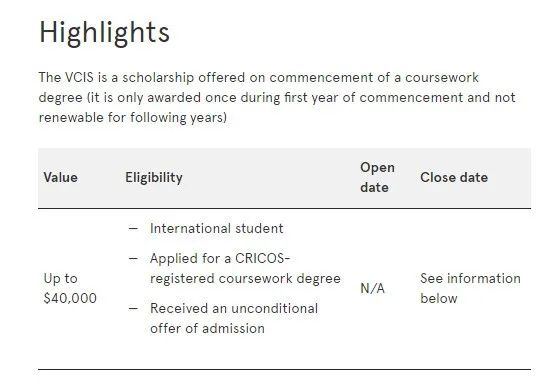The height and width of the screenshot is (391, 549).
Task: Click the Highlights heading
Action: pos(104,33)
